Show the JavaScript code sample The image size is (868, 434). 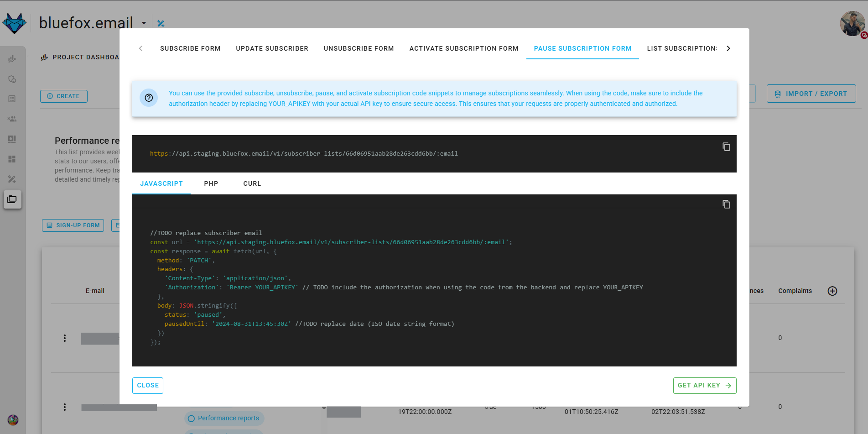tap(161, 183)
